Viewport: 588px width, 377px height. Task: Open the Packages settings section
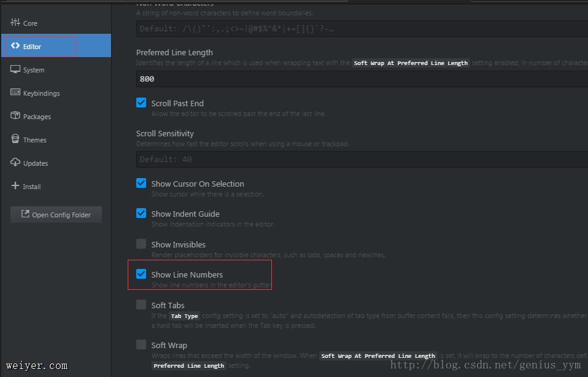37,117
